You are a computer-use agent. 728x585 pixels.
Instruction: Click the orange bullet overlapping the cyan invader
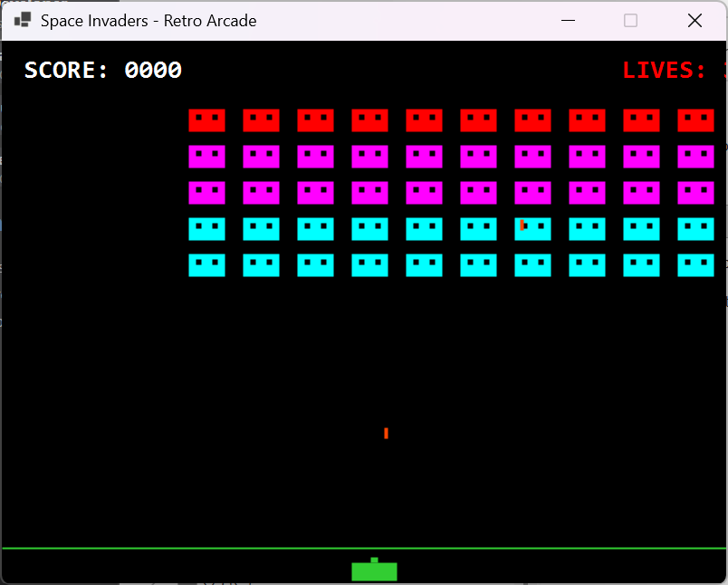(x=522, y=225)
